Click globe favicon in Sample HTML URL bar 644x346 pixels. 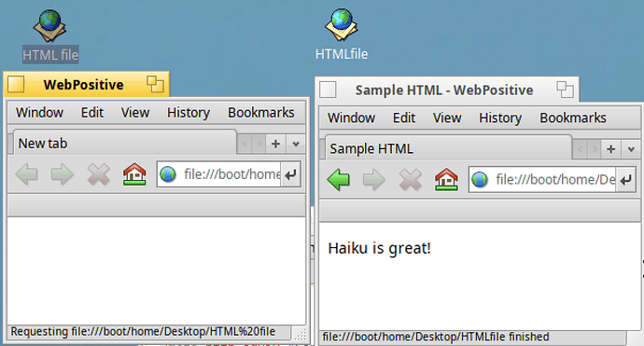click(480, 180)
